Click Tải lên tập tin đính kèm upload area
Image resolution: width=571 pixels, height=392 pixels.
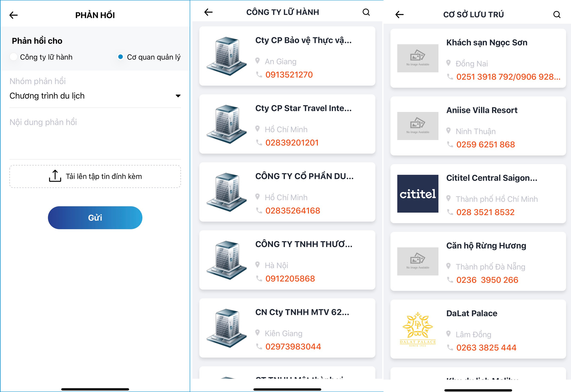pyautogui.click(x=95, y=176)
